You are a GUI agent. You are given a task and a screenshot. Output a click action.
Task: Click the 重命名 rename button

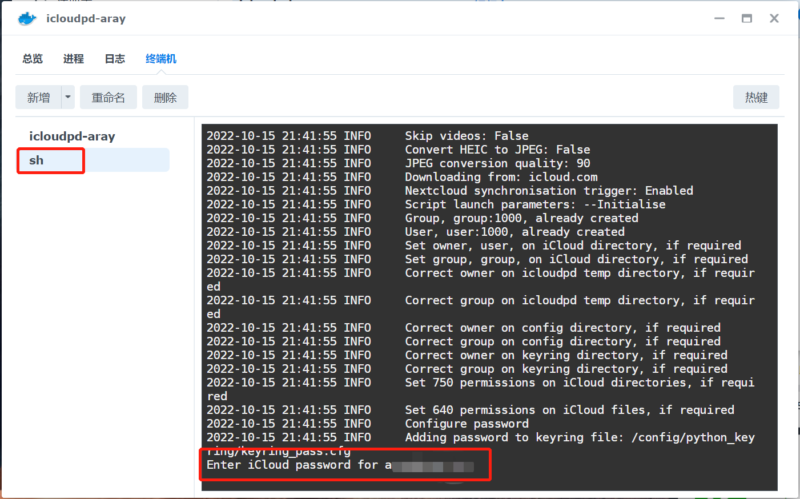[108, 97]
